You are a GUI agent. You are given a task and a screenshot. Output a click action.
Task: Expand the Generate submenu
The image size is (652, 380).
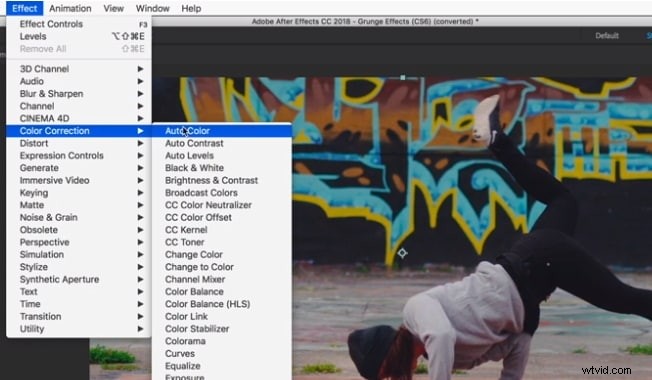[x=79, y=168]
